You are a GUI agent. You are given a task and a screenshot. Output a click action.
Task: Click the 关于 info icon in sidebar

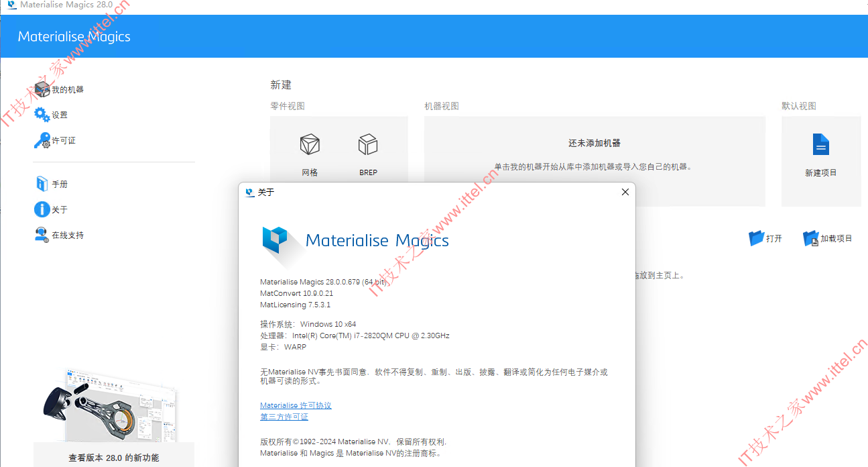coord(42,209)
